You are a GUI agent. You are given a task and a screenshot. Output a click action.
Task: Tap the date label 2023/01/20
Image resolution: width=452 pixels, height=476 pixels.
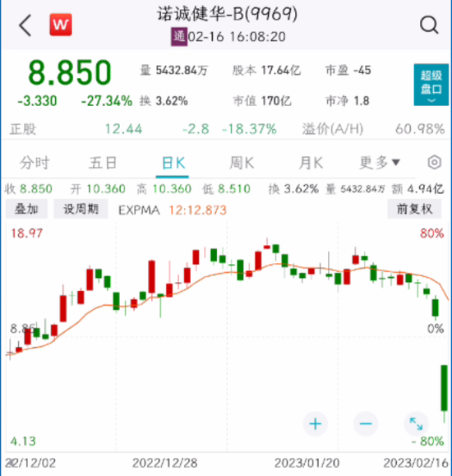[307, 463]
